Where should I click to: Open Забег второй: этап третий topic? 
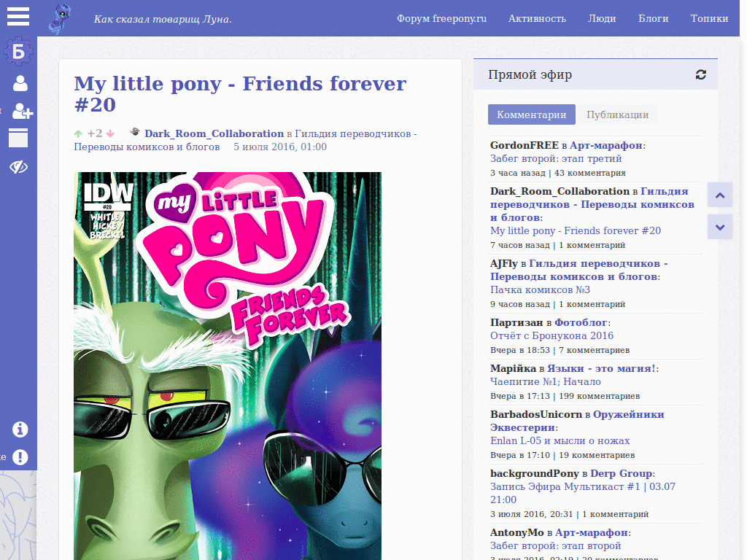click(555, 158)
